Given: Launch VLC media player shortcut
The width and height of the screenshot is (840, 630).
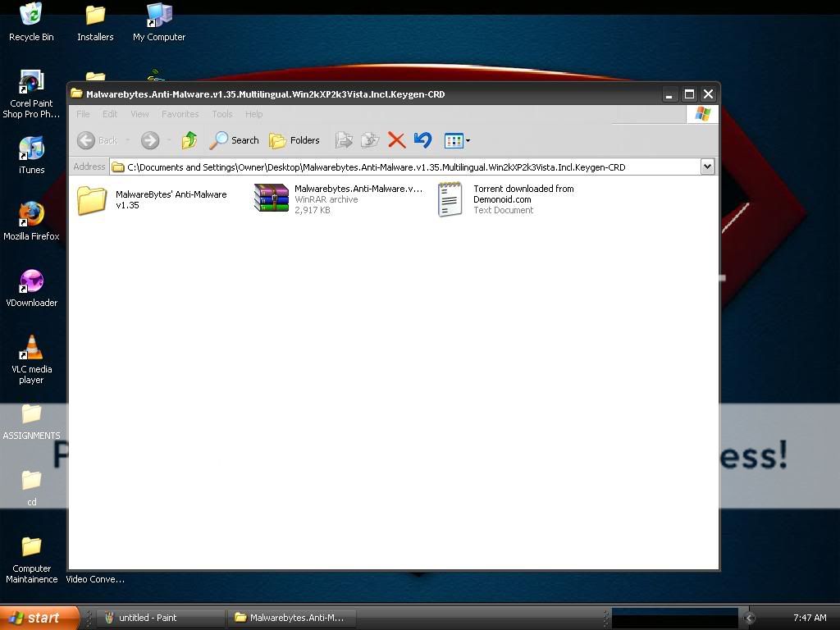Looking at the screenshot, I should (31, 359).
